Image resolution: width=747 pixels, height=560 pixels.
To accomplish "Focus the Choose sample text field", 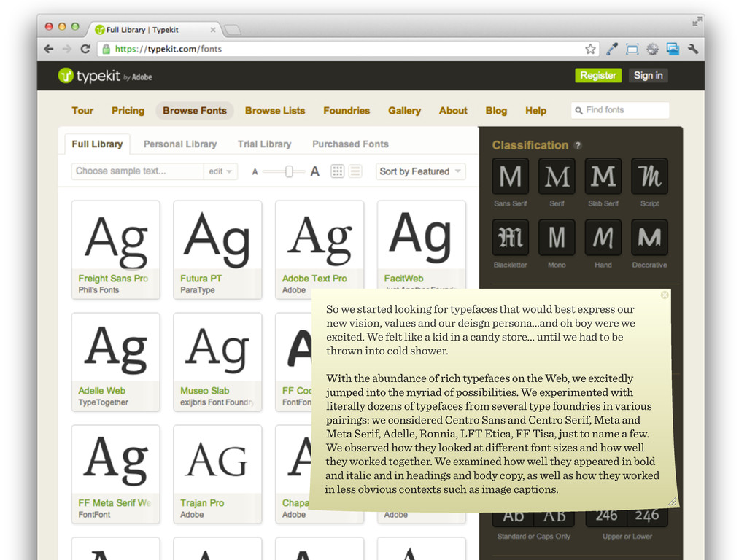I will [137, 171].
